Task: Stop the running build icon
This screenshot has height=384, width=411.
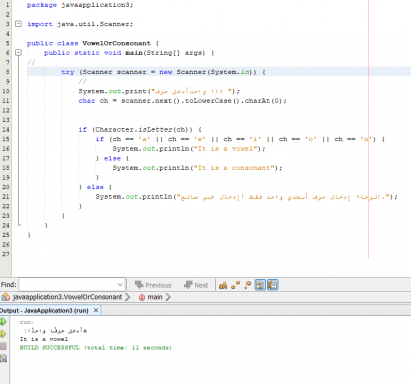Action: coord(3,346)
